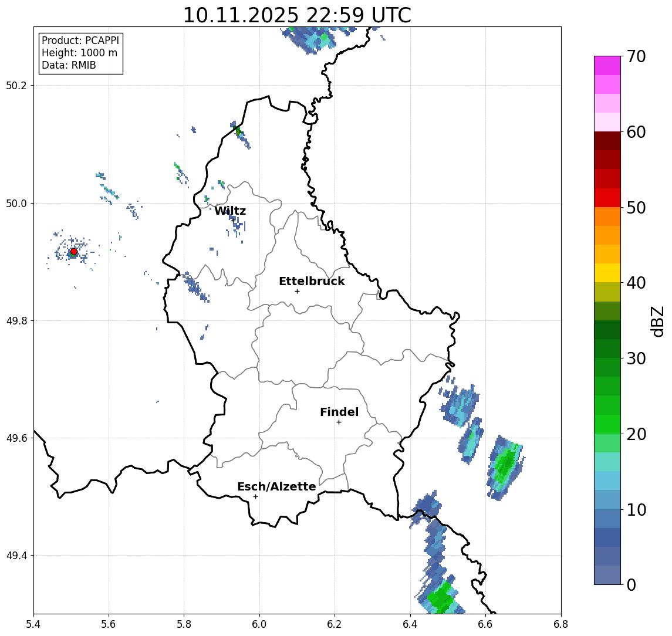Click the bright green colorbar segment just above 20
This screenshot has height=636, width=672.
coord(607,424)
